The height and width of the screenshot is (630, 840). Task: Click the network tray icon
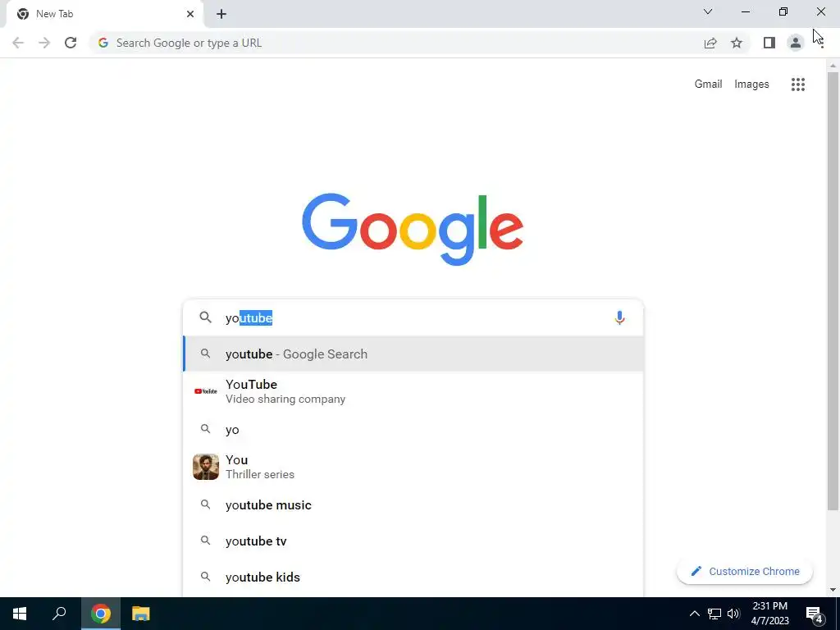pyautogui.click(x=714, y=614)
